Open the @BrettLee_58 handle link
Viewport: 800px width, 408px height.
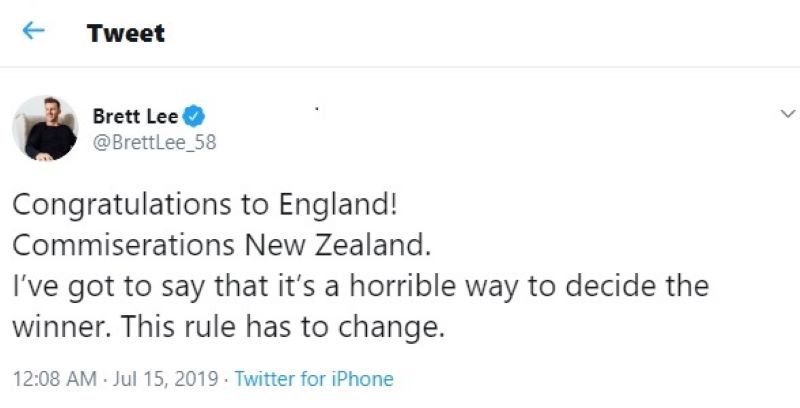coord(155,142)
